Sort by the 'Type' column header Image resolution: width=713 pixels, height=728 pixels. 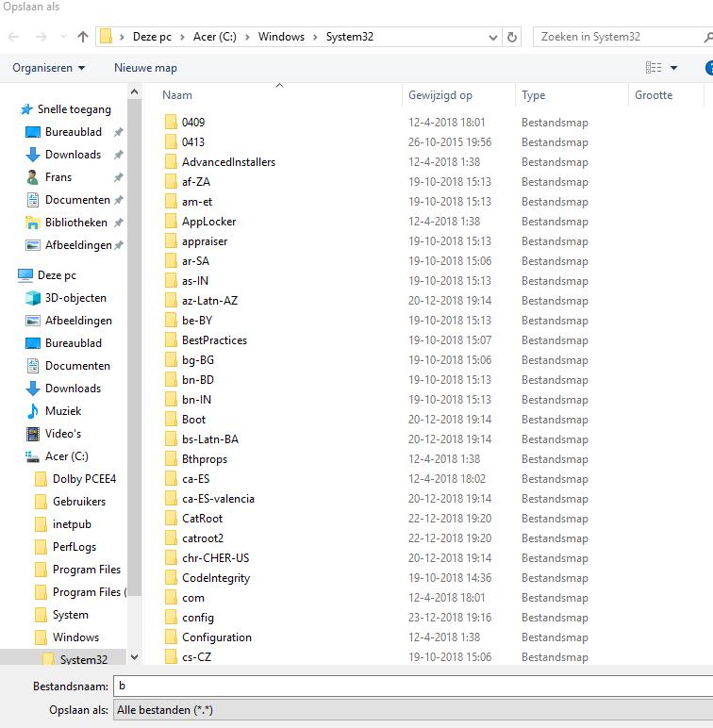pos(534,95)
